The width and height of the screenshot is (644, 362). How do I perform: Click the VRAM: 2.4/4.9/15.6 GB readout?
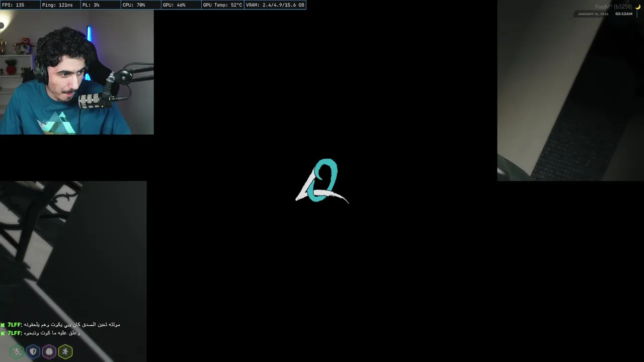275,5
